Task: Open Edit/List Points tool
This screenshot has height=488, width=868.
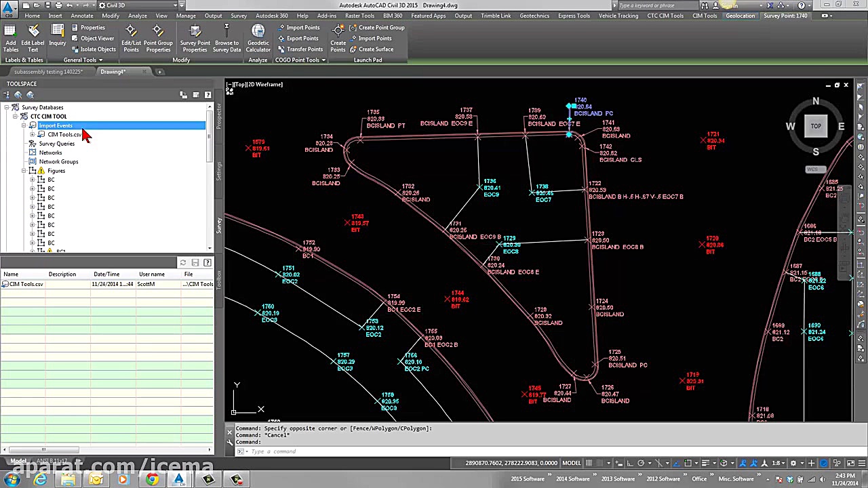Action: pyautogui.click(x=131, y=38)
